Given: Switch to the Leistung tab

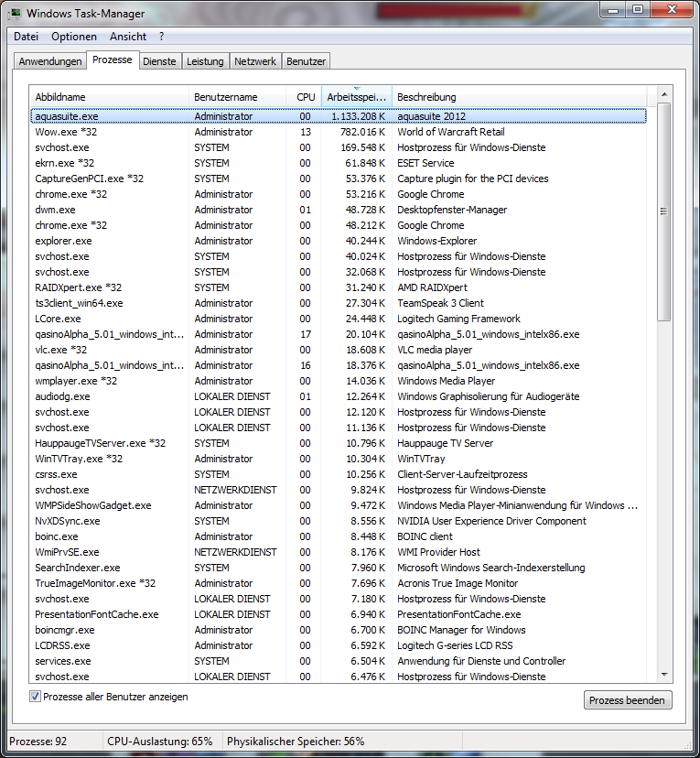Looking at the screenshot, I should 205,61.
